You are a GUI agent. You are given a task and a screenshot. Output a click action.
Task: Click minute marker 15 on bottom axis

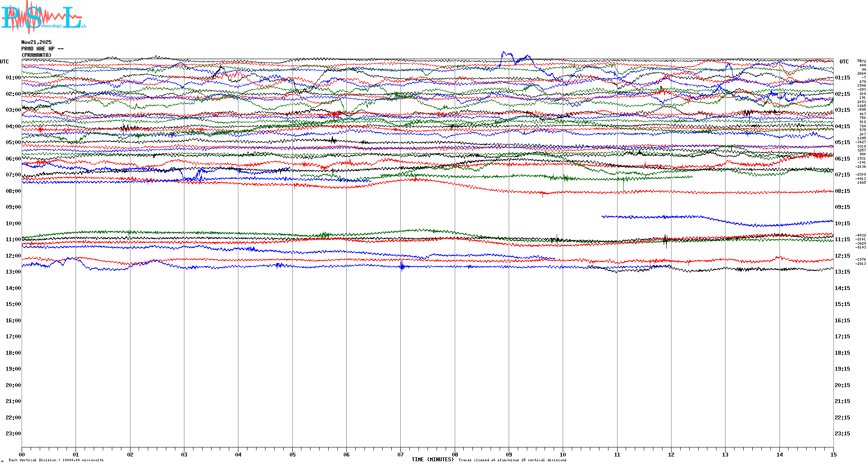(x=833, y=455)
